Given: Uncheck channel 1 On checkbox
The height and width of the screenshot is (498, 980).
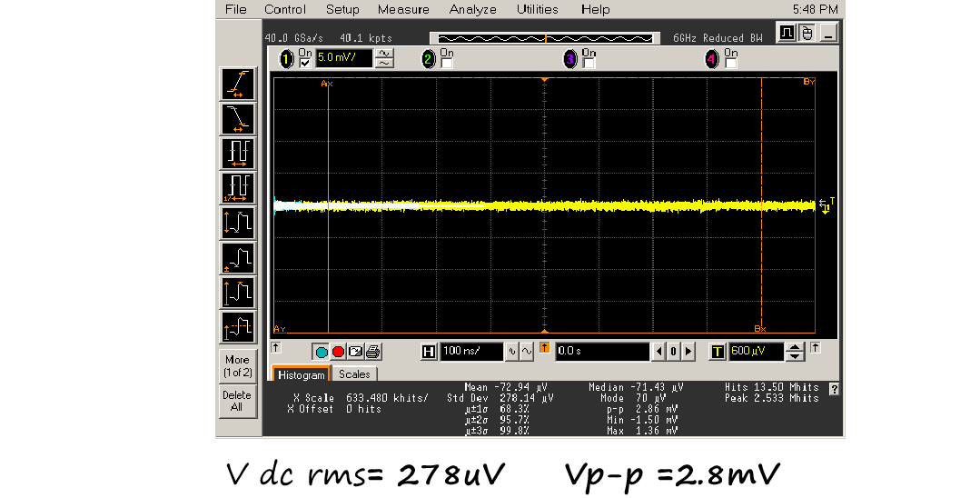Looking at the screenshot, I should coord(304,64).
